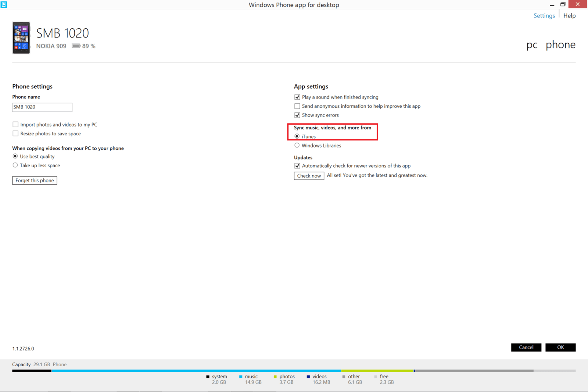Choose Take up less space option

(15, 165)
